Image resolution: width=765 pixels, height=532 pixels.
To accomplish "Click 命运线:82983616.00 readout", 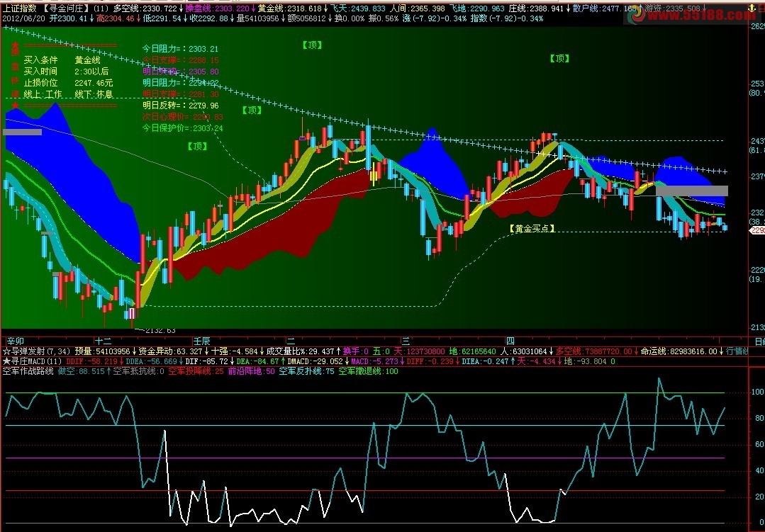I will pos(679,351).
